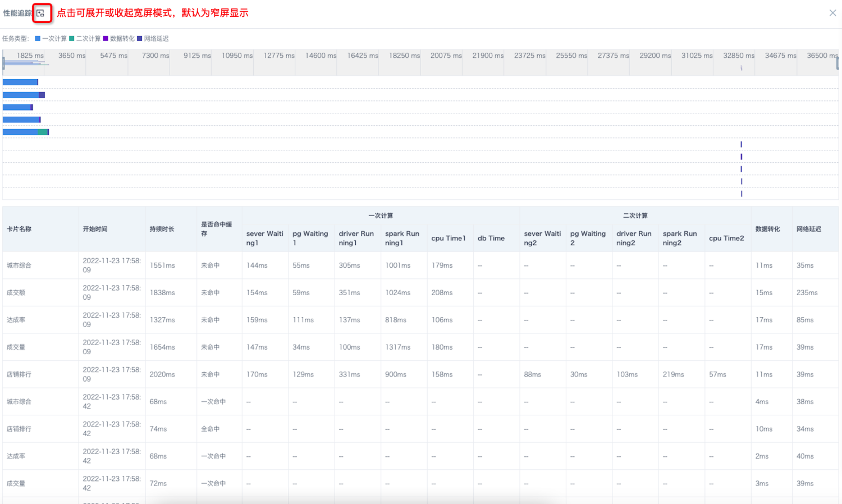Select the 1551ms duration cell
The height and width of the screenshot is (504, 842).
tap(162, 265)
